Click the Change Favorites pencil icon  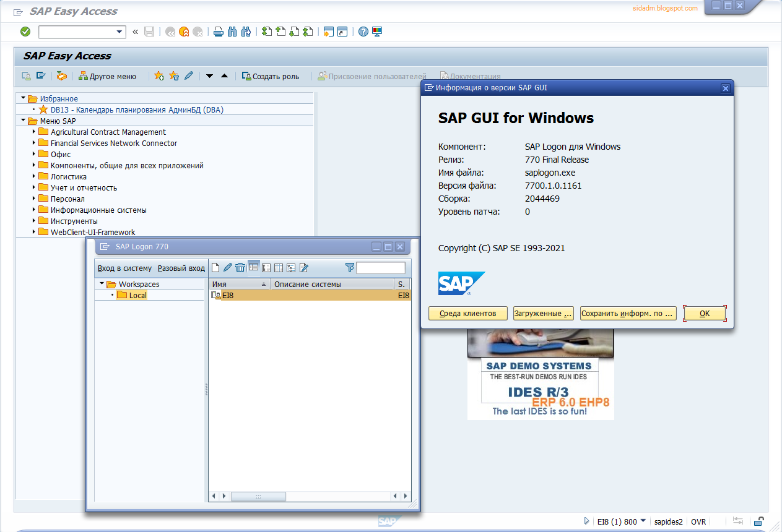point(189,76)
